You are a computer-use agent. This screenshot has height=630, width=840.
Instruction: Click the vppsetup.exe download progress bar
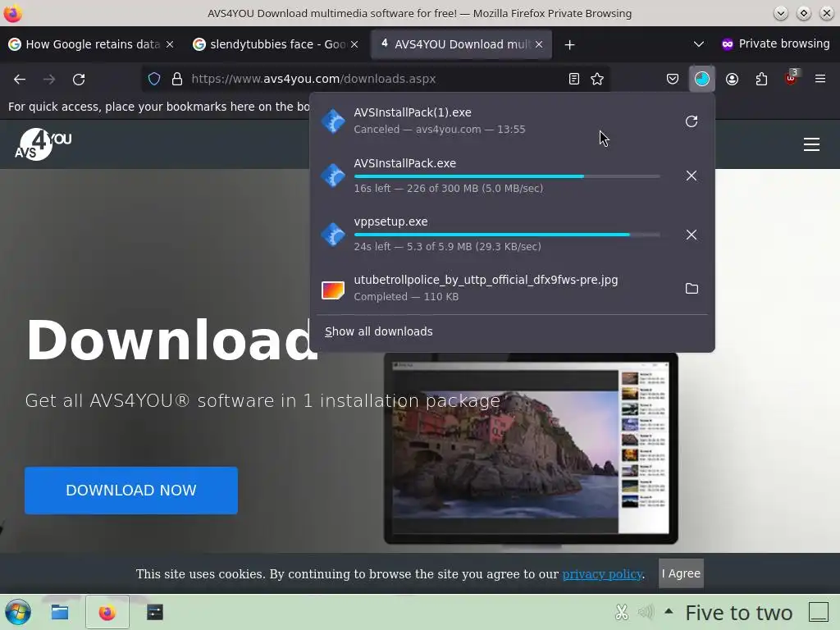(x=507, y=235)
